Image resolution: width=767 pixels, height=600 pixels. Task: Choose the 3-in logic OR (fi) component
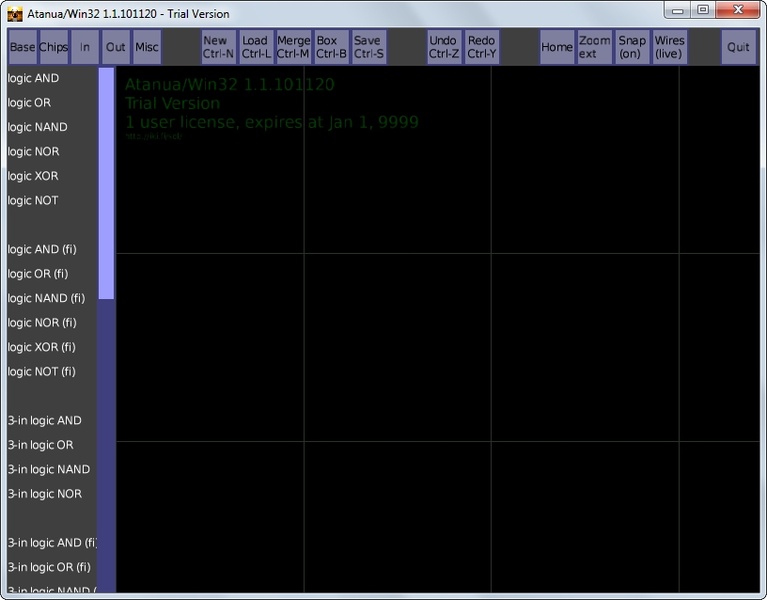point(49,567)
